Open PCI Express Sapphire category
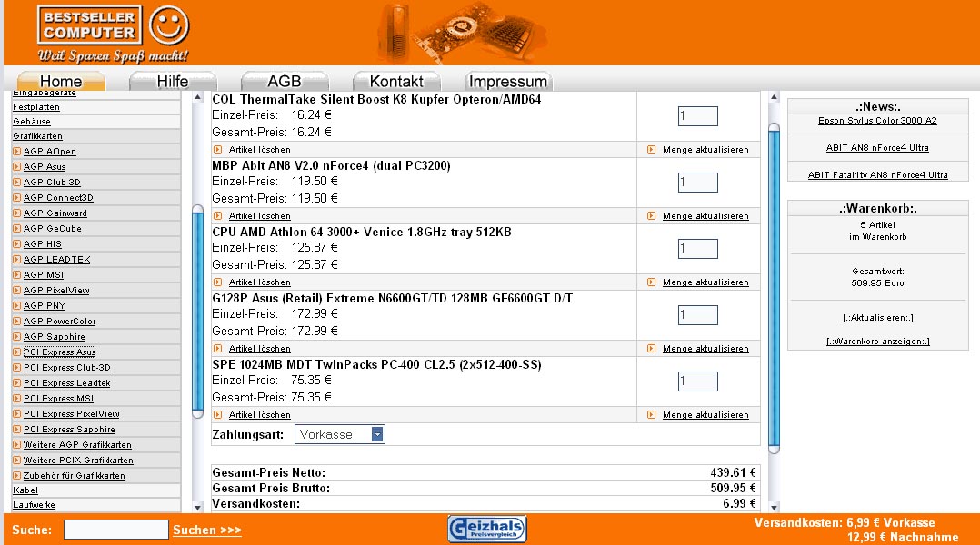The width and height of the screenshot is (980, 545). pyautogui.click(x=69, y=430)
